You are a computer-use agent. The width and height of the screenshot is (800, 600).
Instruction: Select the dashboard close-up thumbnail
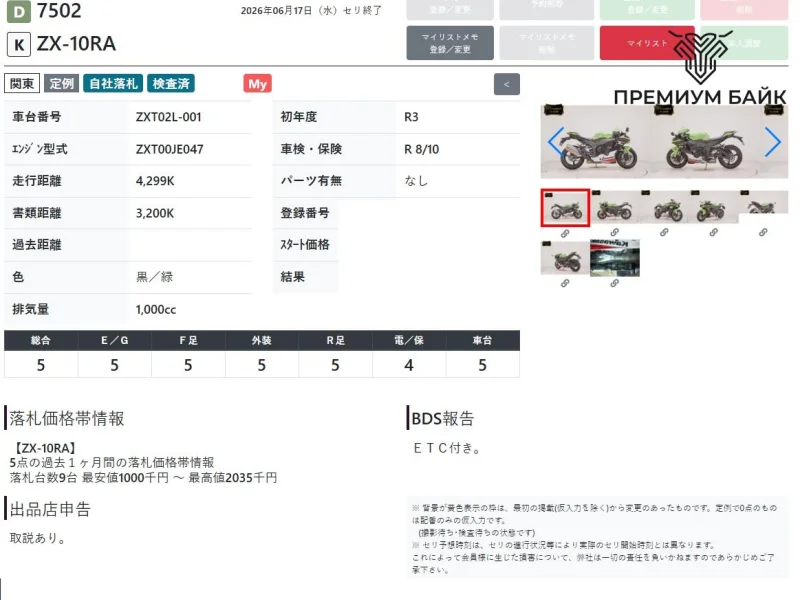pos(615,258)
